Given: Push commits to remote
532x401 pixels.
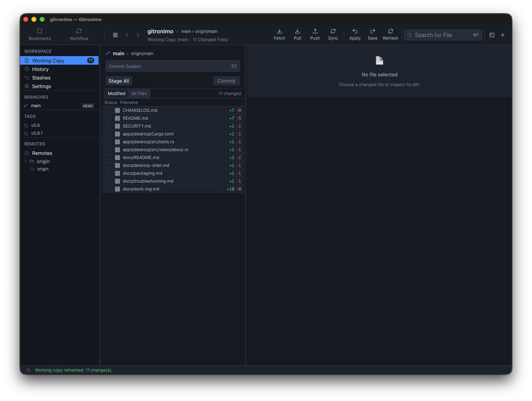Looking at the screenshot, I should tap(315, 35).
